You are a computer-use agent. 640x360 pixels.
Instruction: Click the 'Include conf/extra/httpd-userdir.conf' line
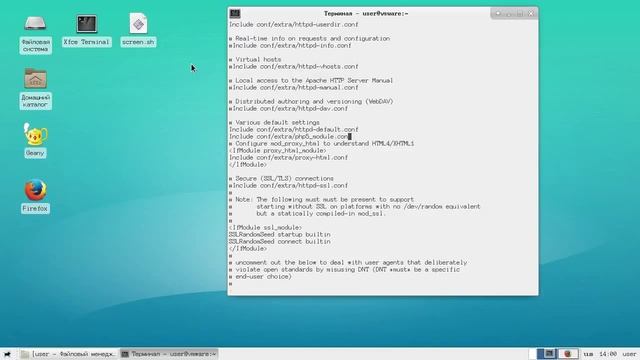tap(293, 24)
